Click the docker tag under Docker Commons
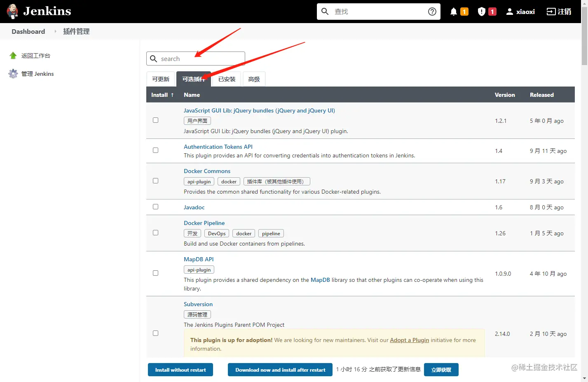The width and height of the screenshot is (588, 382). tap(229, 181)
